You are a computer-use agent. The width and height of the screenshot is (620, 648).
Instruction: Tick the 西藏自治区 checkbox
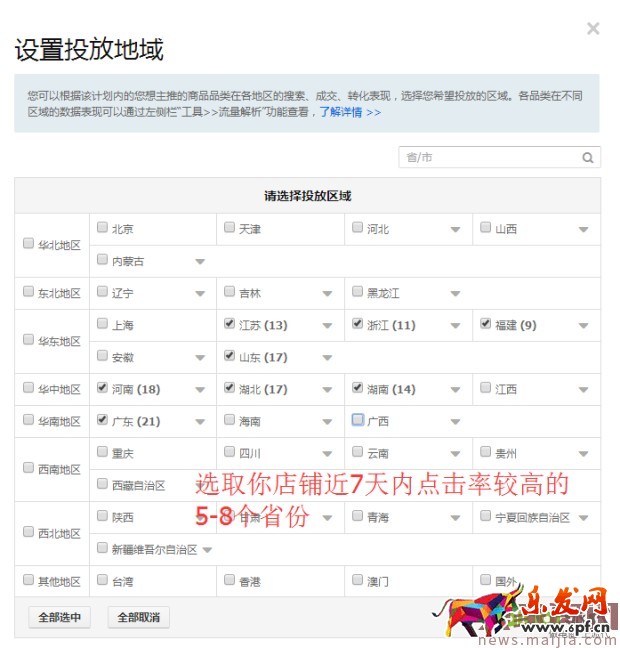(x=102, y=484)
